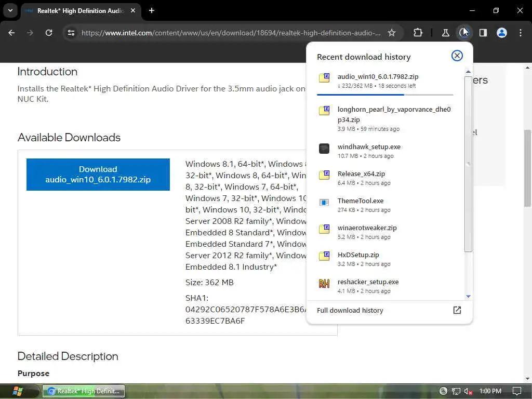Select HxDSetup.zip file name
This screenshot has height=399, width=532.
click(358, 255)
